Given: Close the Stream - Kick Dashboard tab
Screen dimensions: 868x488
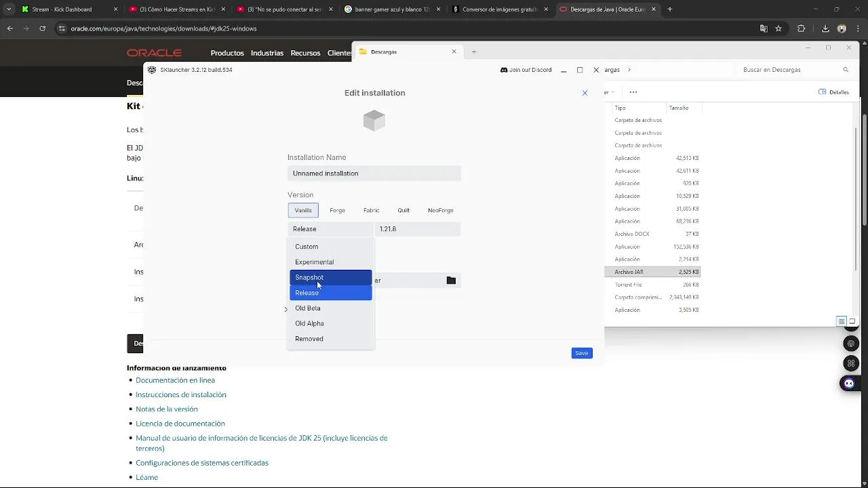Looking at the screenshot, I should (115, 9).
